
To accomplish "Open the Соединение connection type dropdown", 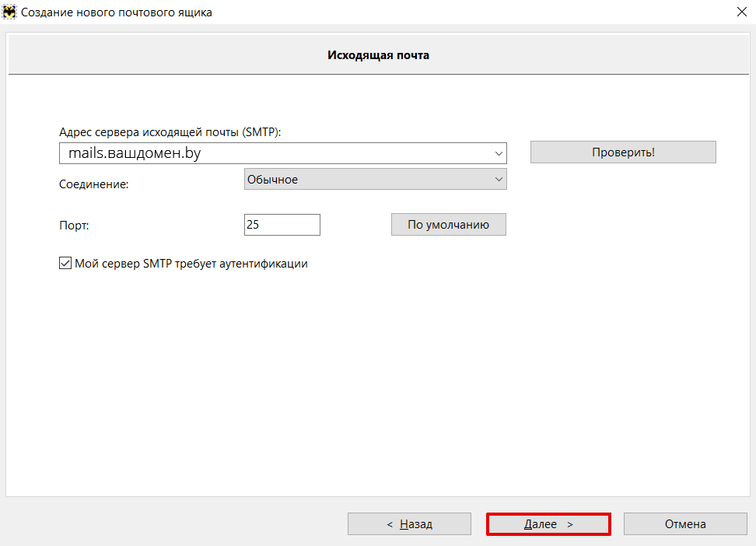I will [375, 179].
